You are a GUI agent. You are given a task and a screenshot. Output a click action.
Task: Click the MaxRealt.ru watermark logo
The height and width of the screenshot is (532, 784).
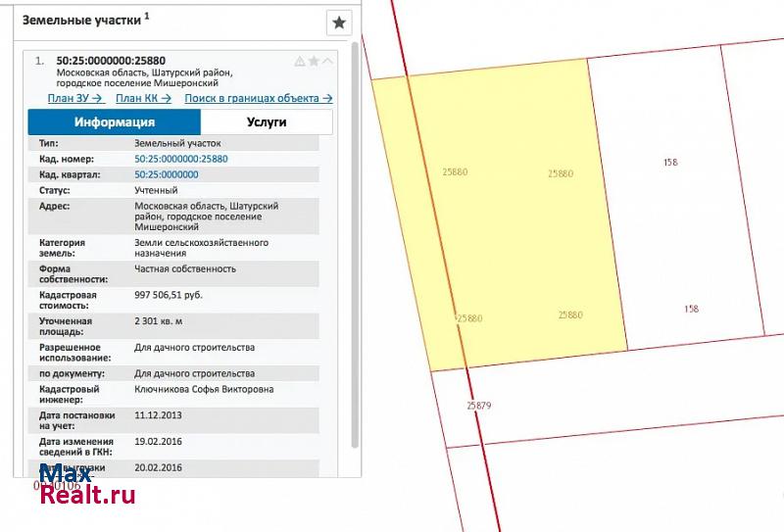pos(86,484)
